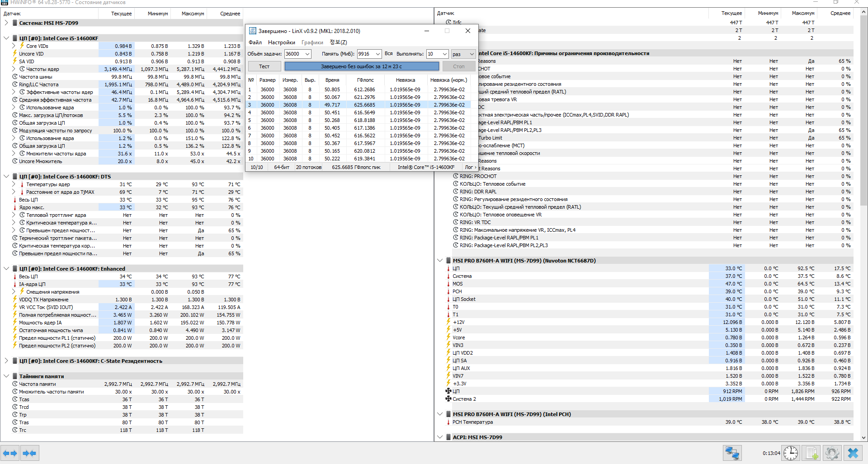Viewport: 868px width, 464px height.
Task: Click the thermometer icon beside Ядро макс.
Action: (x=15, y=207)
